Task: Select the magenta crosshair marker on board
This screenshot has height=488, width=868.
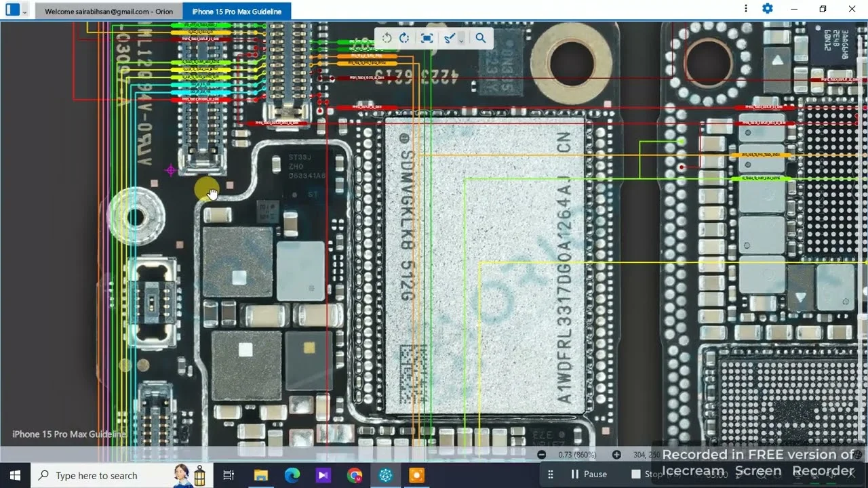Action: pos(171,171)
